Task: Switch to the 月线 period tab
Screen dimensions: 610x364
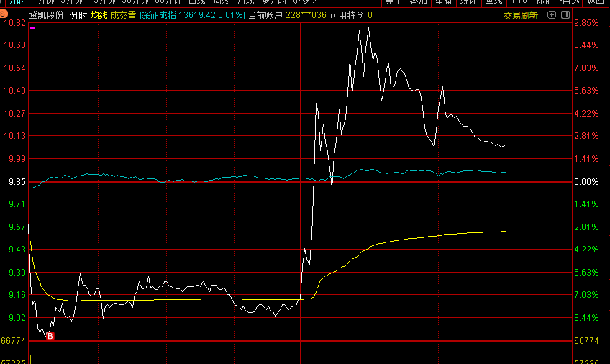Action: 245,2
